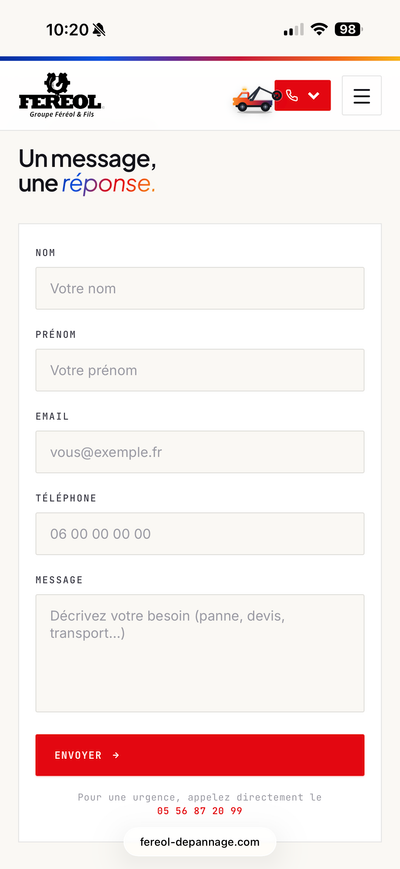Tap the silent mode bell icon
The height and width of the screenshot is (869, 400).
pyautogui.click(x=99, y=29)
